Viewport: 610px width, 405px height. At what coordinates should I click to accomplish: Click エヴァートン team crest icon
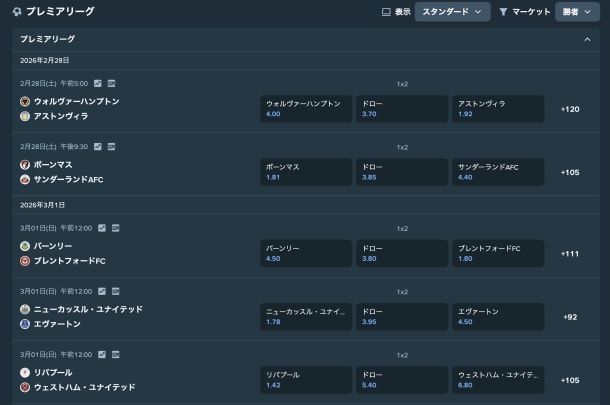[25, 324]
